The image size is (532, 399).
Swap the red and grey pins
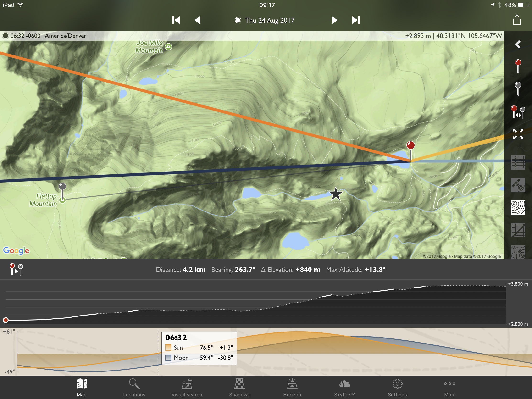tap(518, 112)
